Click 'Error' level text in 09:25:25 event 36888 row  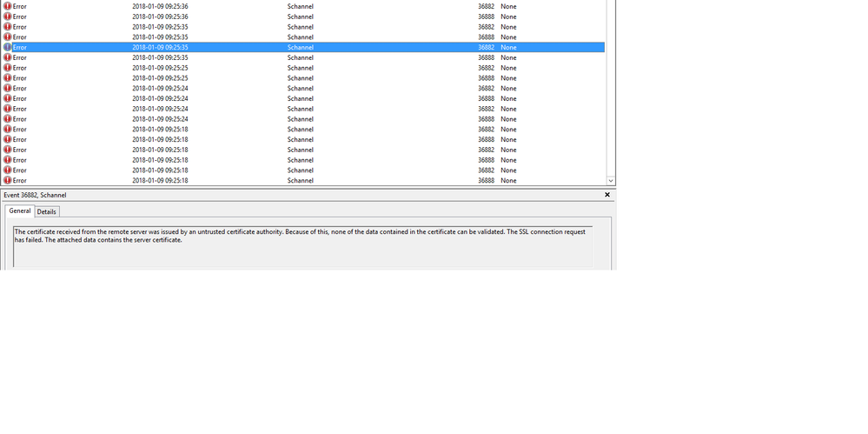tap(19, 78)
